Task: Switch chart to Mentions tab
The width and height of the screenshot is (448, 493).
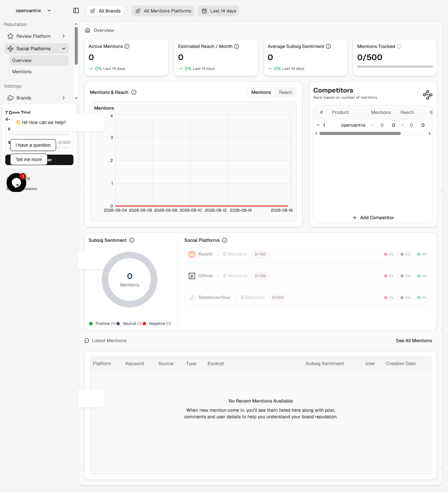Action: [x=261, y=92]
